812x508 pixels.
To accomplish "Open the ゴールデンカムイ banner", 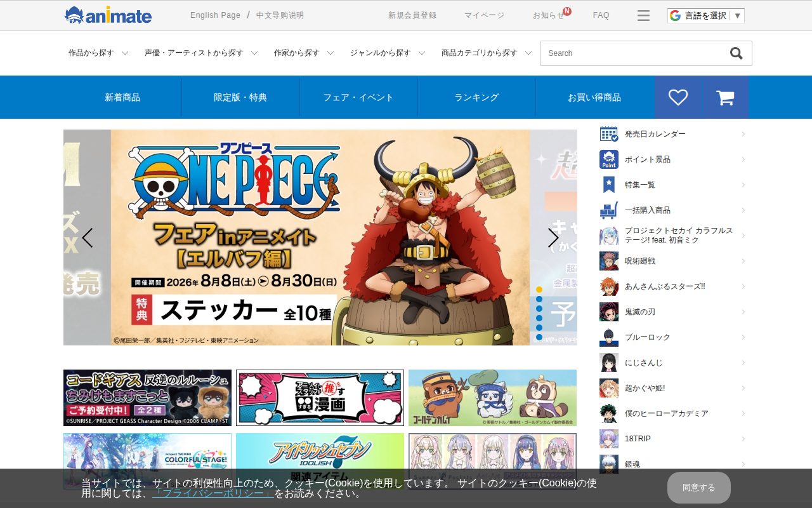I will click(x=492, y=398).
